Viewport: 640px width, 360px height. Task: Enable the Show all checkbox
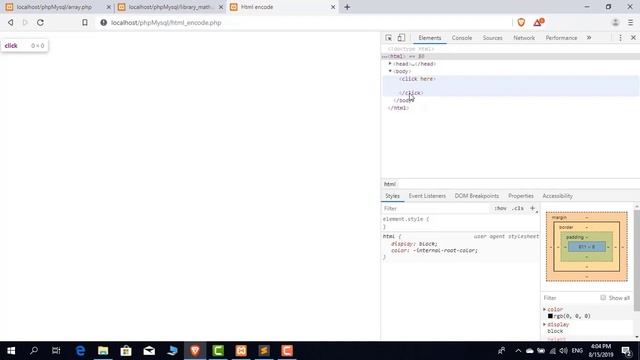pyautogui.click(x=603, y=298)
